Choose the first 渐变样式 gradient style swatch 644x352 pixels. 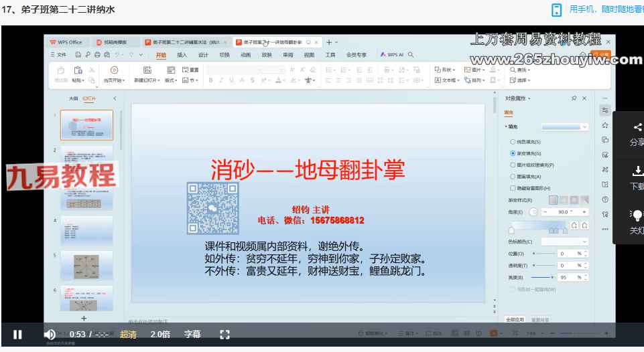coord(554,200)
